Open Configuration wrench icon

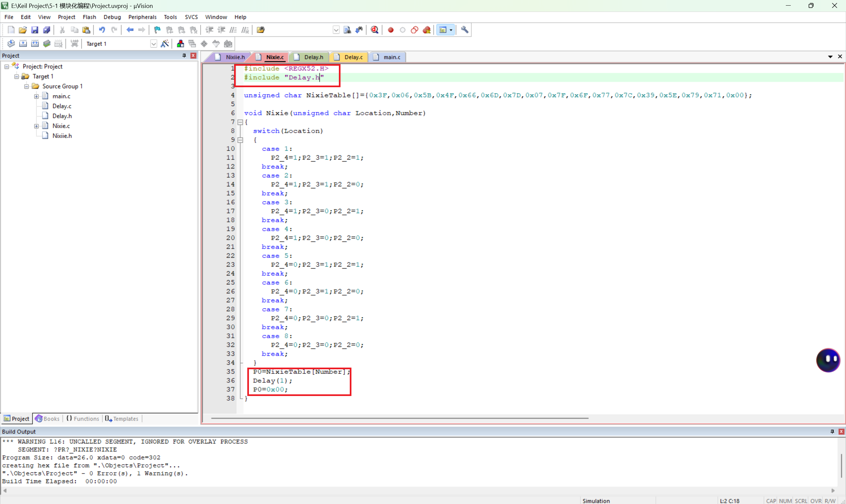(464, 30)
